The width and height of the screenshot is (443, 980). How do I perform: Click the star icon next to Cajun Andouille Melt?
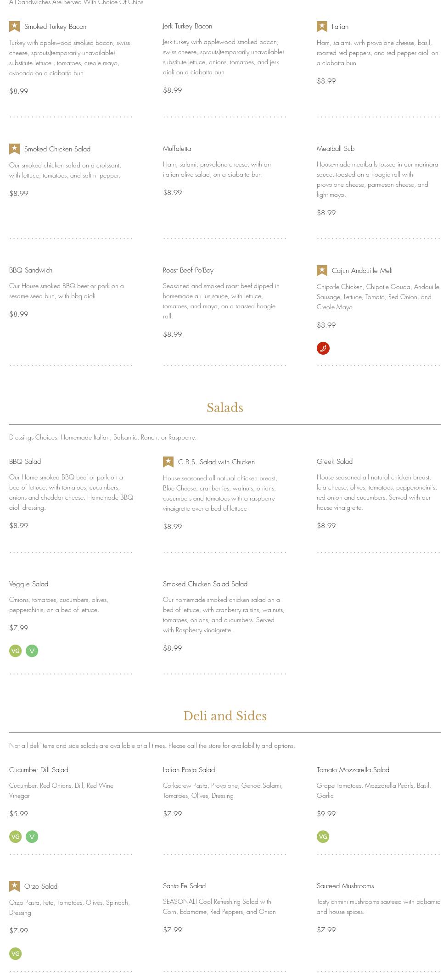coord(322,271)
